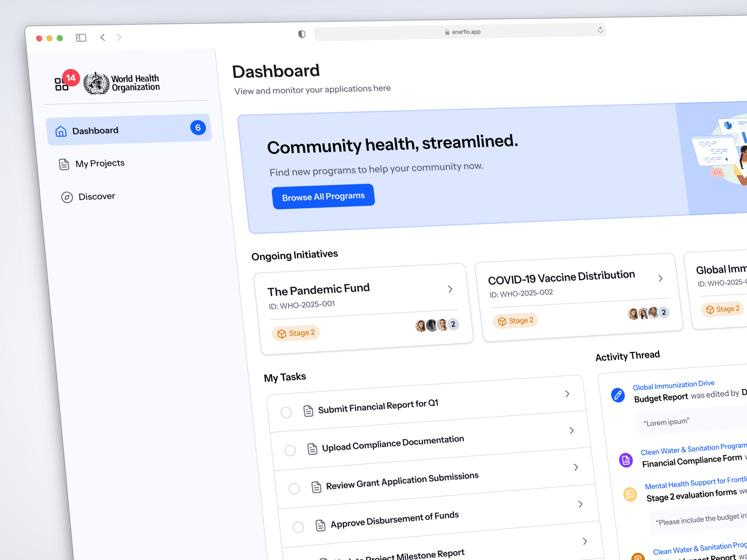Viewport: 747px width, 560px height.
Task: Expand Approve Disbursement of Funds task arrow
Action: (x=580, y=504)
